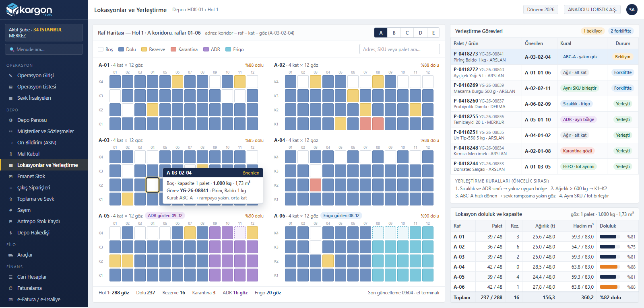The width and height of the screenshot is (644, 308).
Task: Toggle the Boş legend filter
Action: tap(105, 49)
